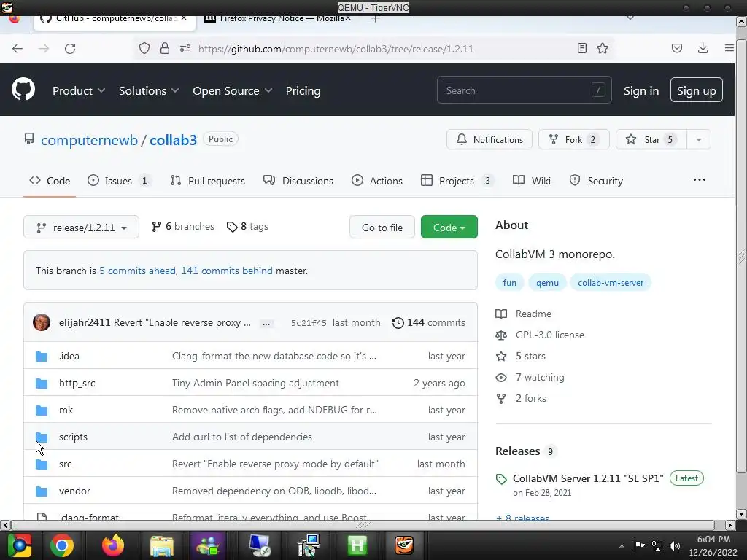Viewport: 747px width, 560px height.
Task: Click the network tray icon
Action: point(657,546)
